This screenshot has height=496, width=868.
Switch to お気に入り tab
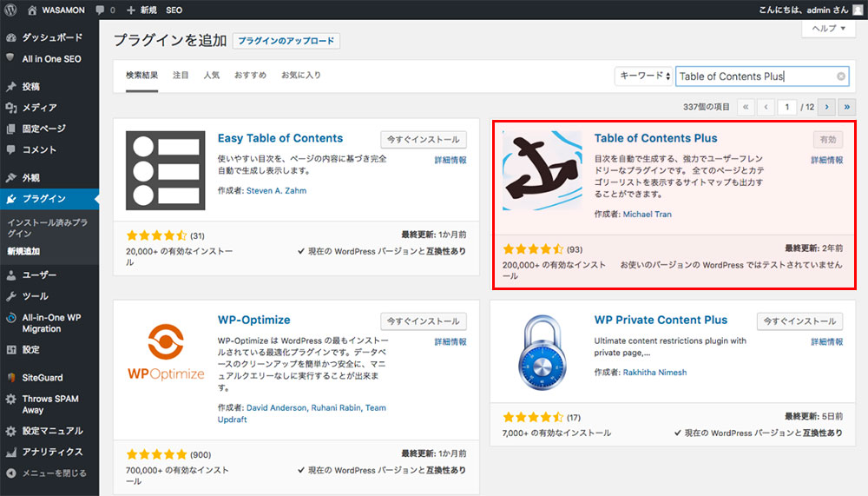[x=301, y=76]
